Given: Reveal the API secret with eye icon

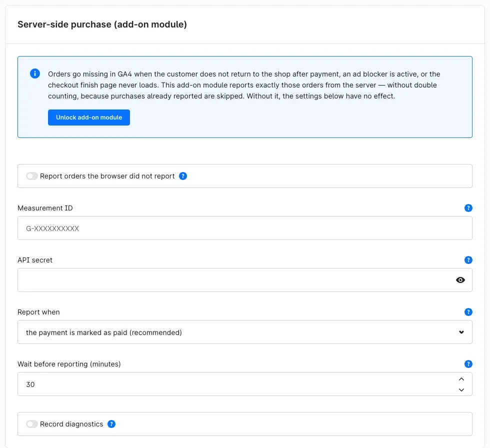Looking at the screenshot, I should click(x=460, y=280).
